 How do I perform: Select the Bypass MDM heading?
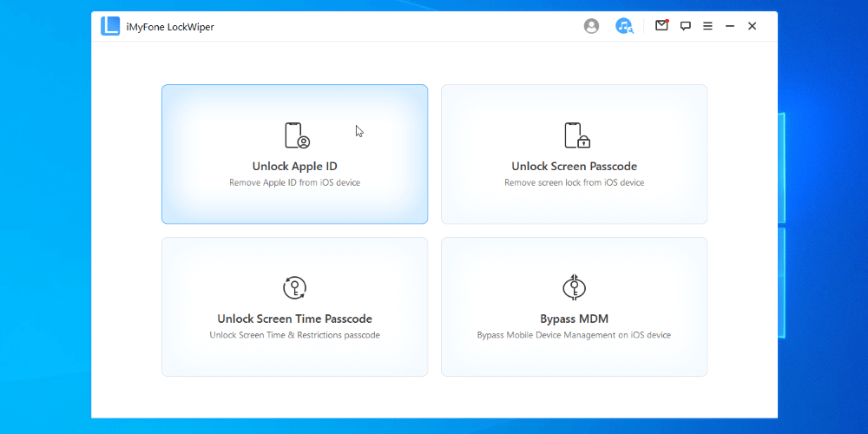(x=574, y=319)
